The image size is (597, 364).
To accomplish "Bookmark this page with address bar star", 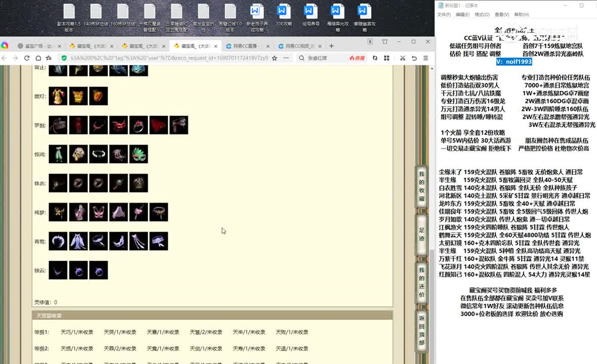I will click(275, 58).
